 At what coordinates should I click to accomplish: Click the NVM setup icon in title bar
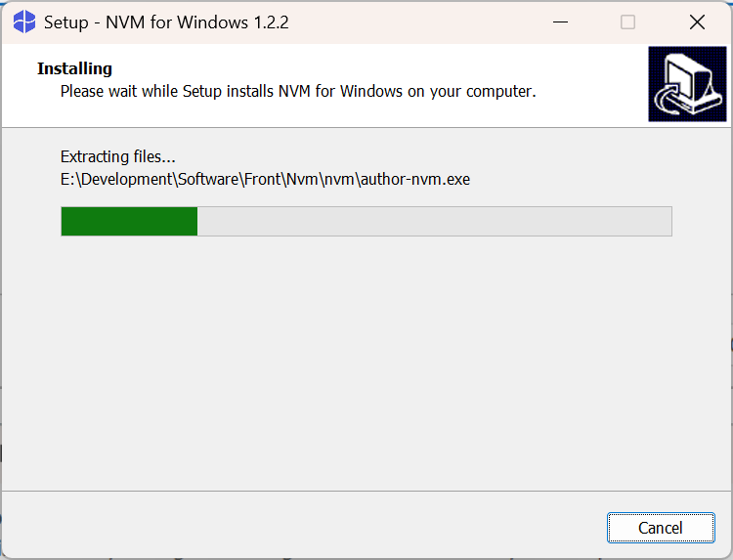[24, 22]
